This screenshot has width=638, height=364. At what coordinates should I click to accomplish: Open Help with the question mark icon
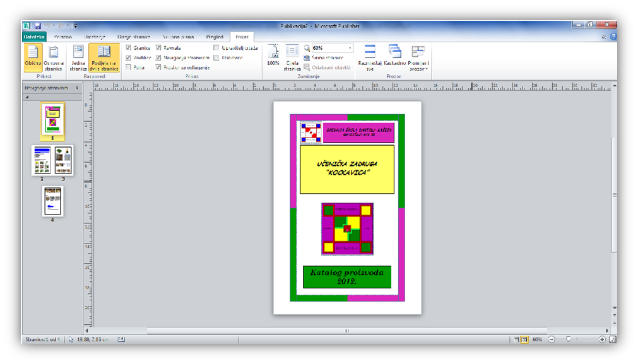(x=613, y=37)
